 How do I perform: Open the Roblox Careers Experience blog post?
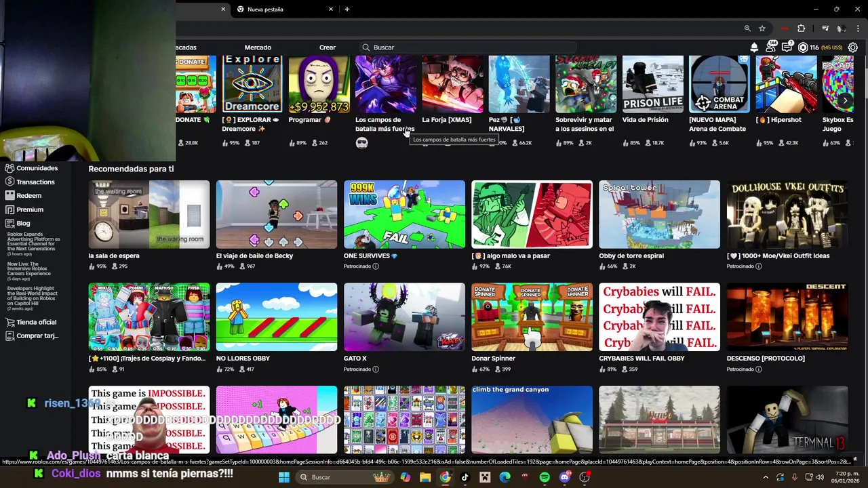29,271
